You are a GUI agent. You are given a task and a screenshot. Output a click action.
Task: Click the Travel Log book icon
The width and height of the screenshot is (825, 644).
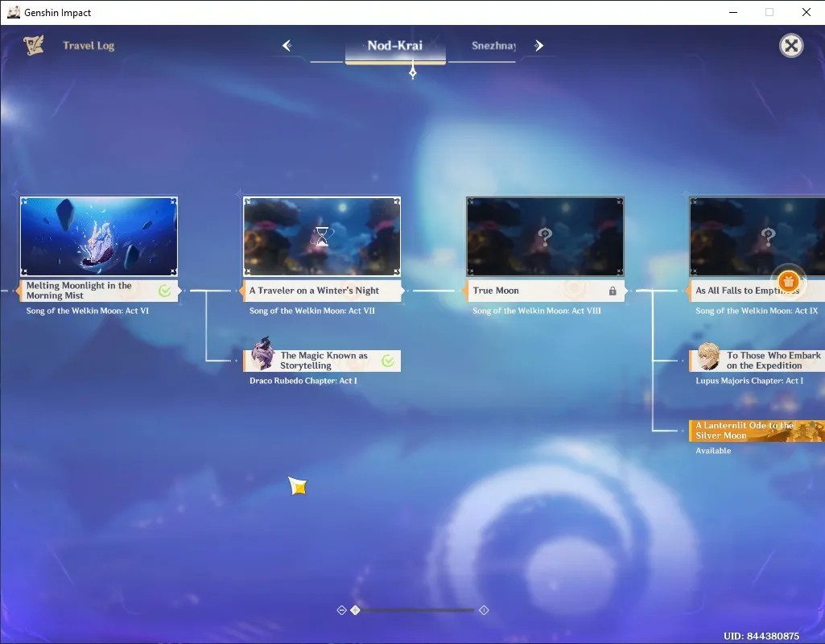click(34, 45)
